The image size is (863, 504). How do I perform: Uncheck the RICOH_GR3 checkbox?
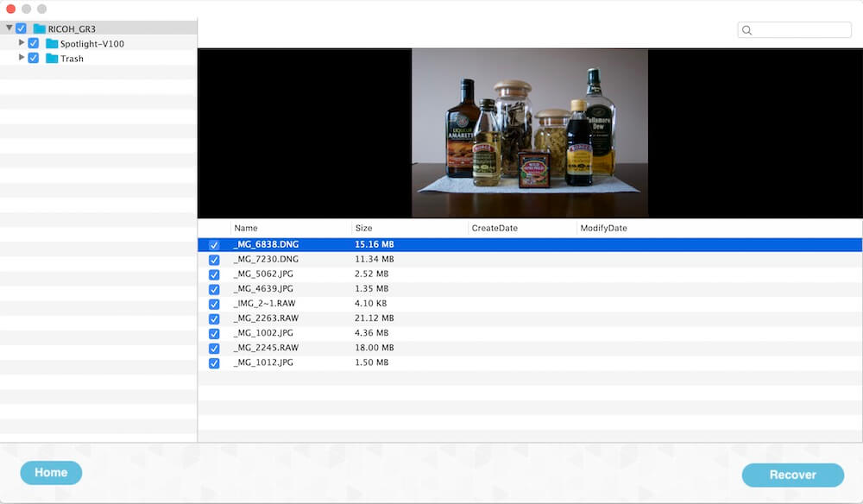click(x=21, y=28)
